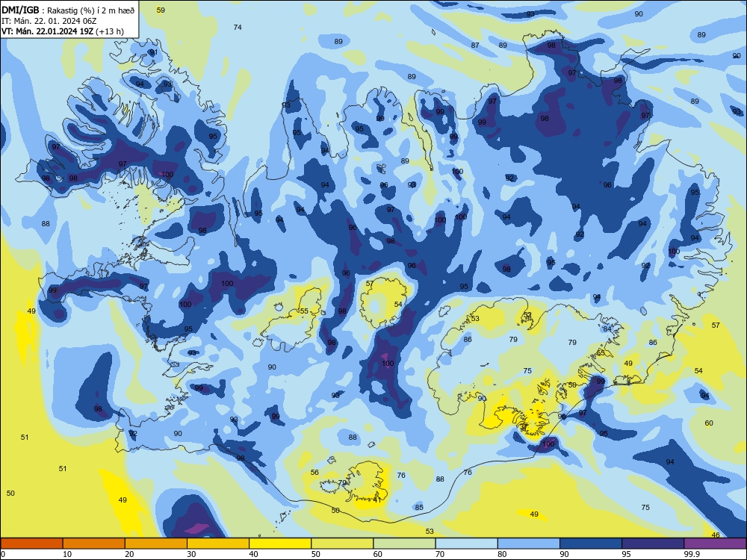Click the humidity value 56 on the map
Screen dimensions: 747x560
[x=314, y=473]
